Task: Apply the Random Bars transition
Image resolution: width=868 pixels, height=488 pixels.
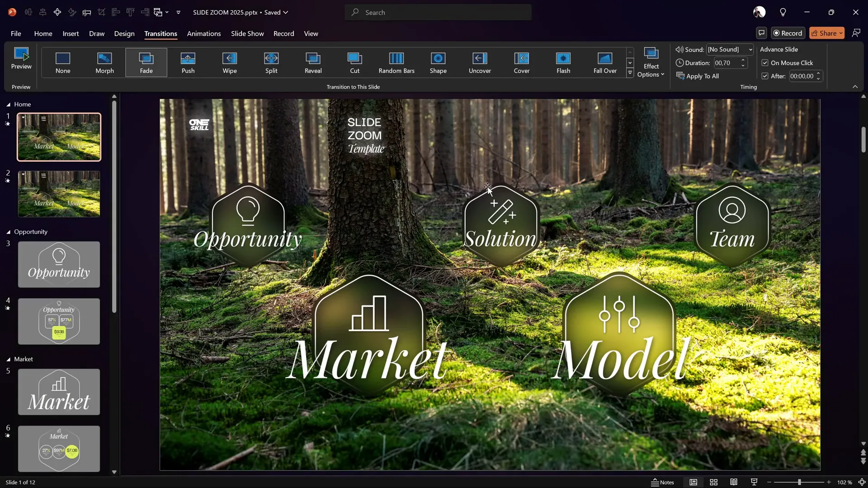Action: click(x=396, y=63)
